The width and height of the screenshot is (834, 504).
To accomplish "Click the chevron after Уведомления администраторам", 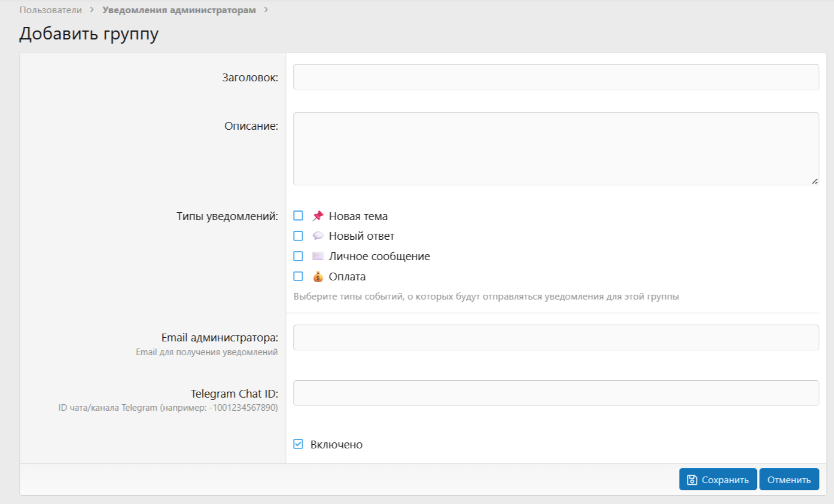I will [x=266, y=10].
